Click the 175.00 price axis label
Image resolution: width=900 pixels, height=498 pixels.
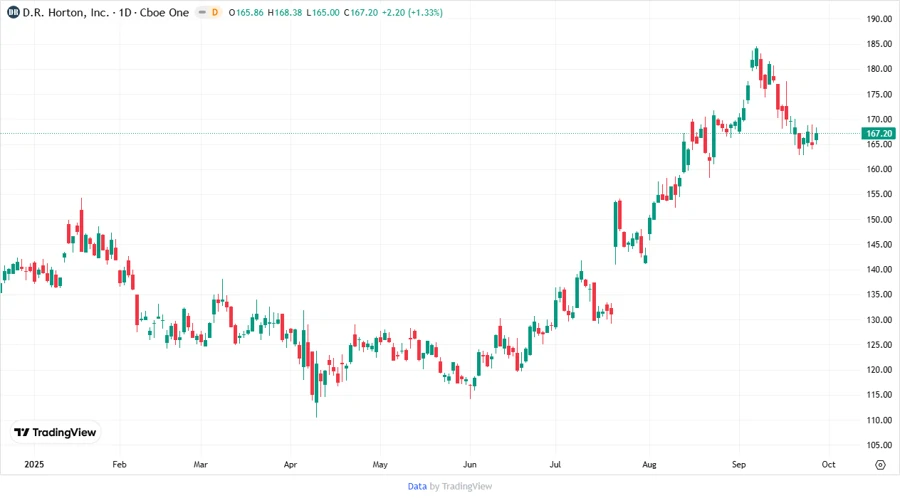(x=879, y=94)
